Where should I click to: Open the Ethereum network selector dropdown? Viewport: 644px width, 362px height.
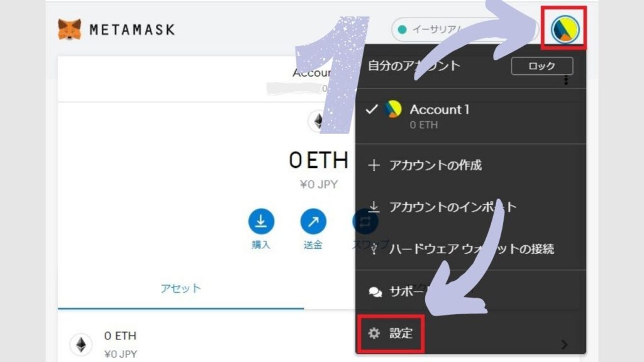(464, 30)
